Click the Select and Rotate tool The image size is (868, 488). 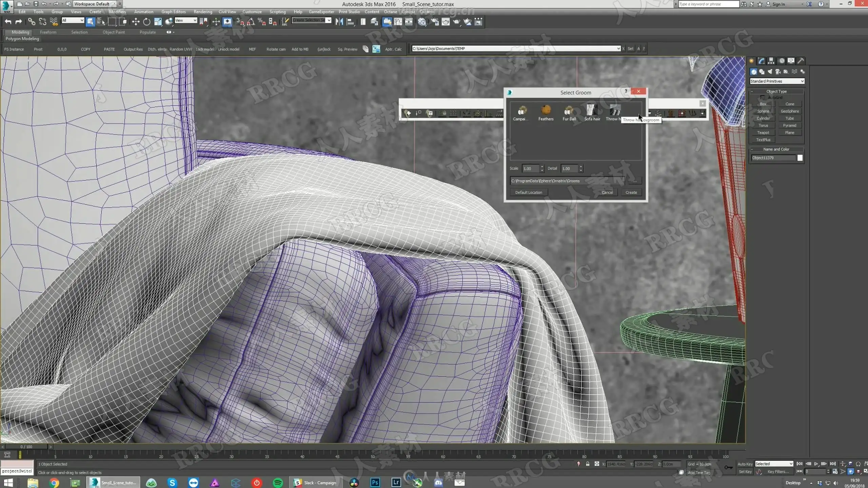(x=146, y=22)
